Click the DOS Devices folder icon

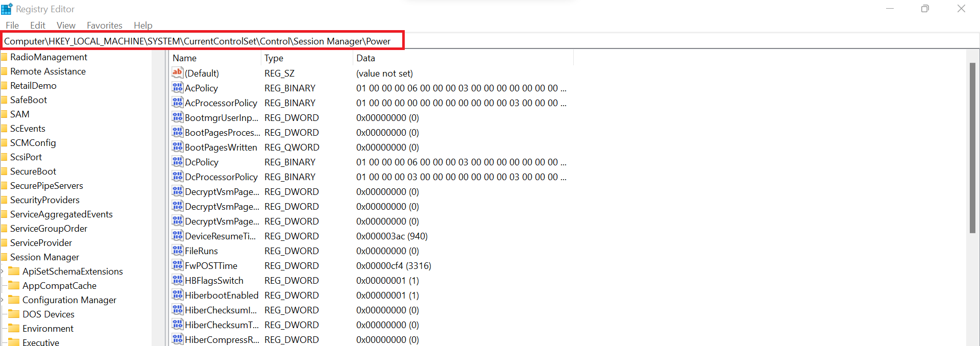[x=14, y=314]
